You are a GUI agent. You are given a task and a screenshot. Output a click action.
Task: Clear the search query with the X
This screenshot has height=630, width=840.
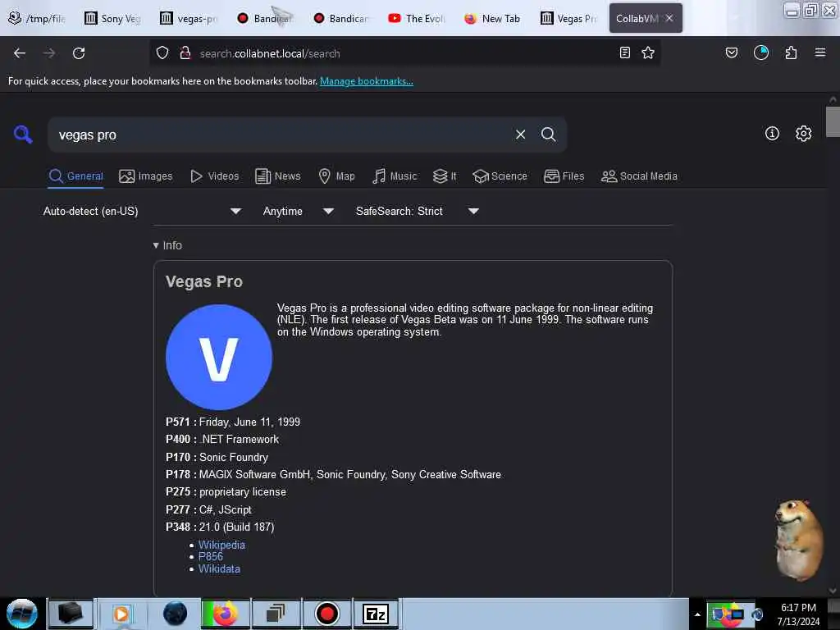point(521,135)
